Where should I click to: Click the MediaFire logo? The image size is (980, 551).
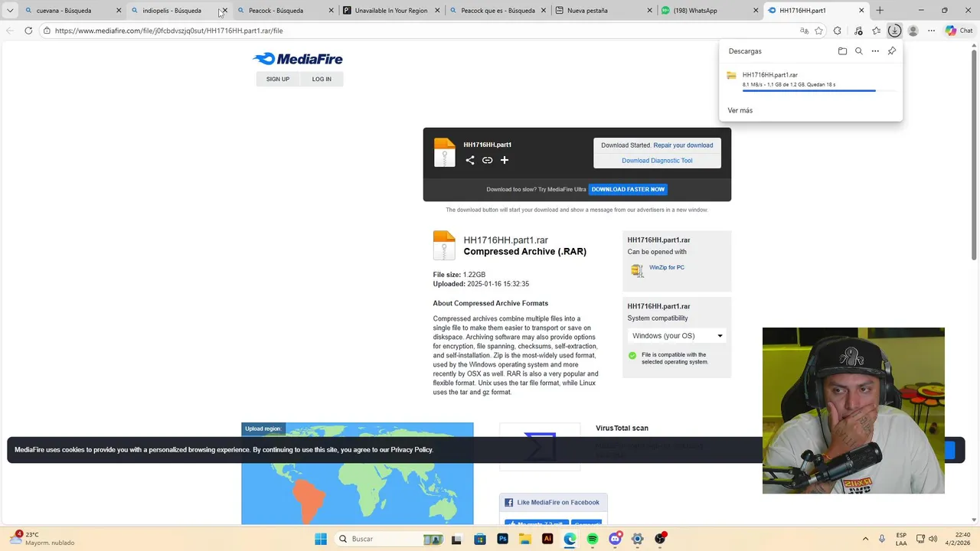tap(298, 59)
